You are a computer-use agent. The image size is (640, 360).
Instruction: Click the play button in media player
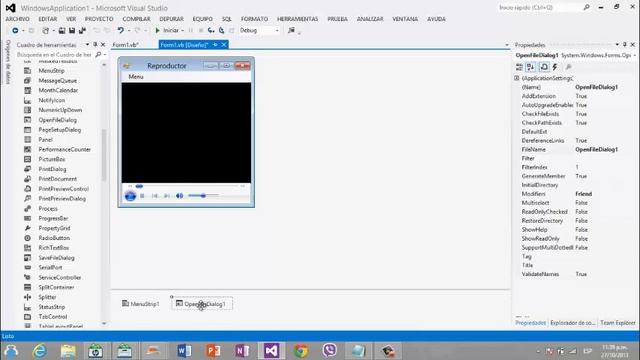pyautogui.click(x=130, y=196)
